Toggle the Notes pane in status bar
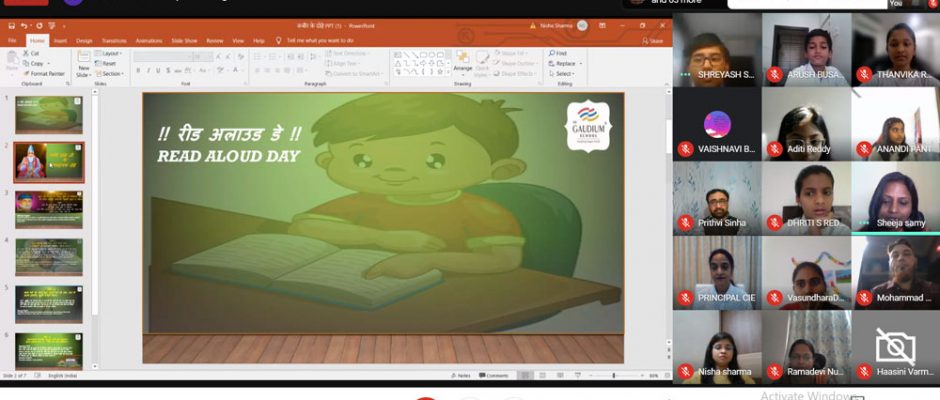The height and width of the screenshot is (400, 940). pyautogui.click(x=461, y=376)
